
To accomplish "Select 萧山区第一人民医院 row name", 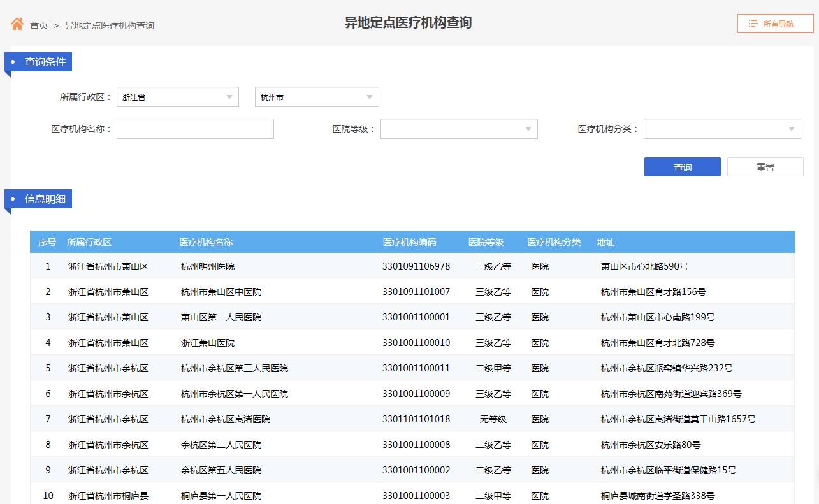I will pos(221,317).
